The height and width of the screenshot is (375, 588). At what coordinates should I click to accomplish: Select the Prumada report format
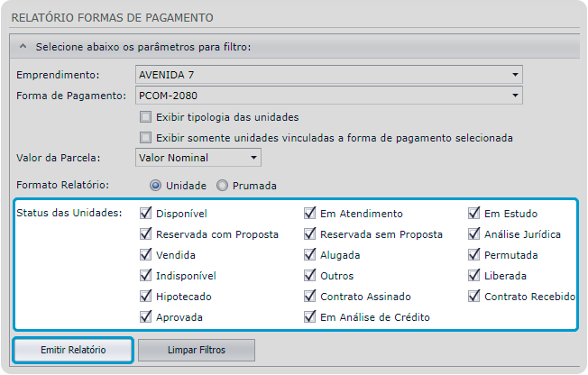tap(223, 186)
